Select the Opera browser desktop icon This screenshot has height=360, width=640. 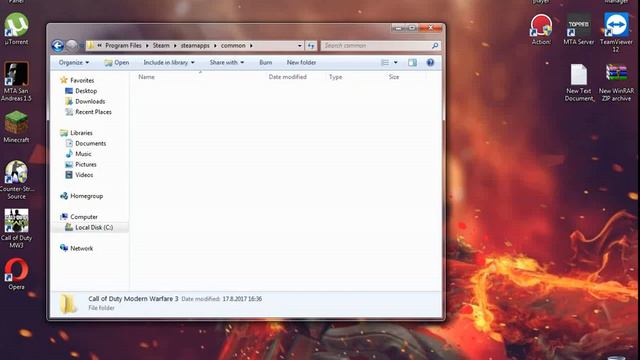click(x=16, y=274)
